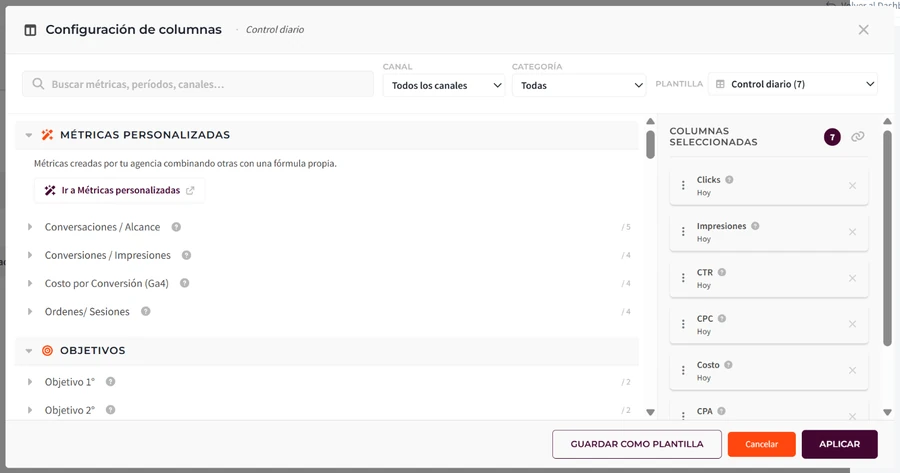900x473 pixels.
Task: Remove the CPC column
Action: (852, 324)
